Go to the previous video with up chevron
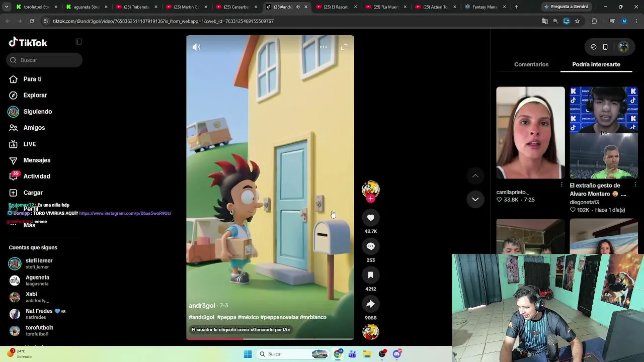Viewport: 644px width, 362px height. pyautogui.click(x=475, y=175)
